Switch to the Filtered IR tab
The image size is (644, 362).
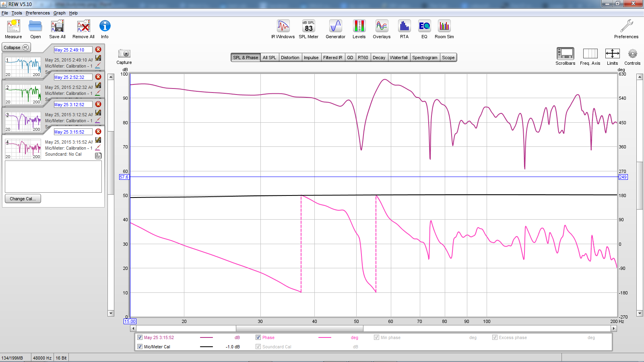(x=333, y=58)
